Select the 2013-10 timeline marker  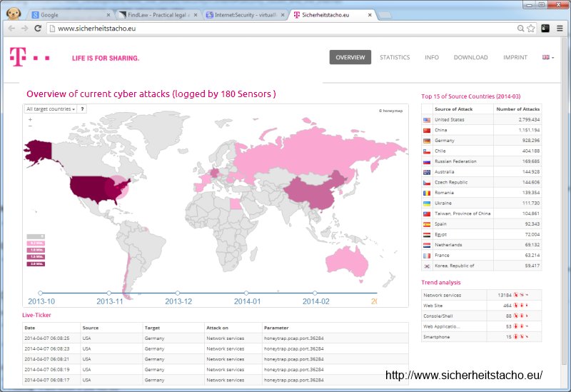pos(41,293)
